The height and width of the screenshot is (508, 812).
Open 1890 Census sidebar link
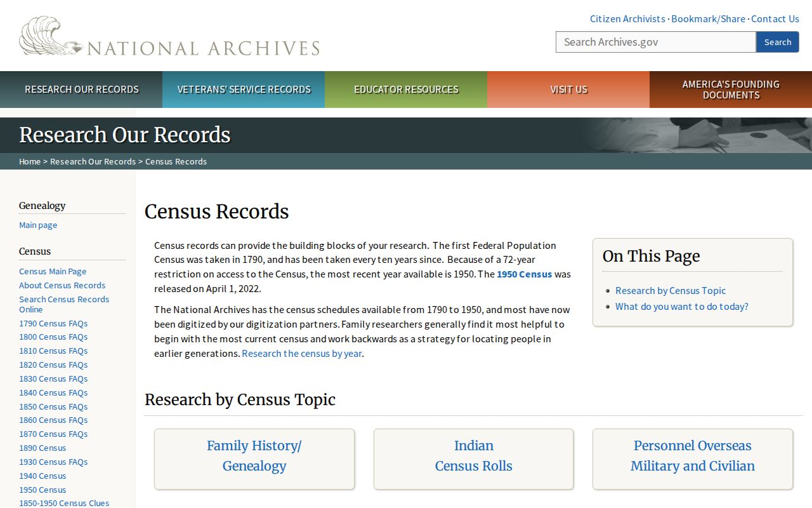(43, 448)
